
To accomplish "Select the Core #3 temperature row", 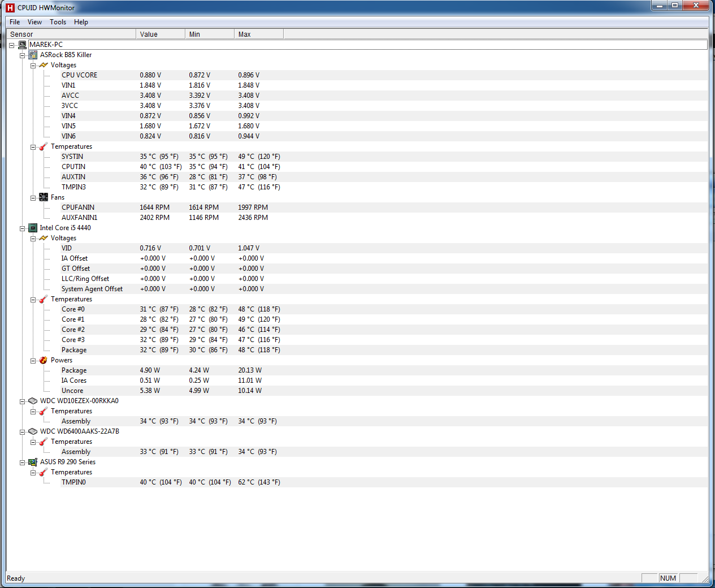I will coord(384,340).
